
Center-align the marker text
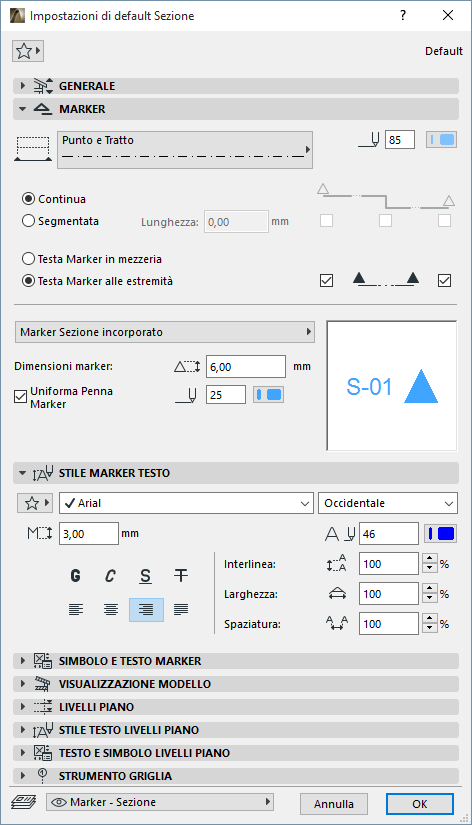[111, 610]
